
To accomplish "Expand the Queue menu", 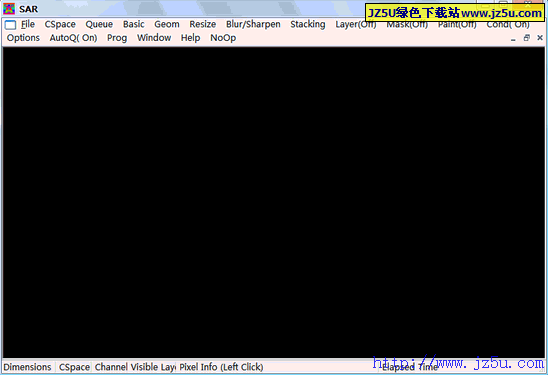I will point(99,24).
